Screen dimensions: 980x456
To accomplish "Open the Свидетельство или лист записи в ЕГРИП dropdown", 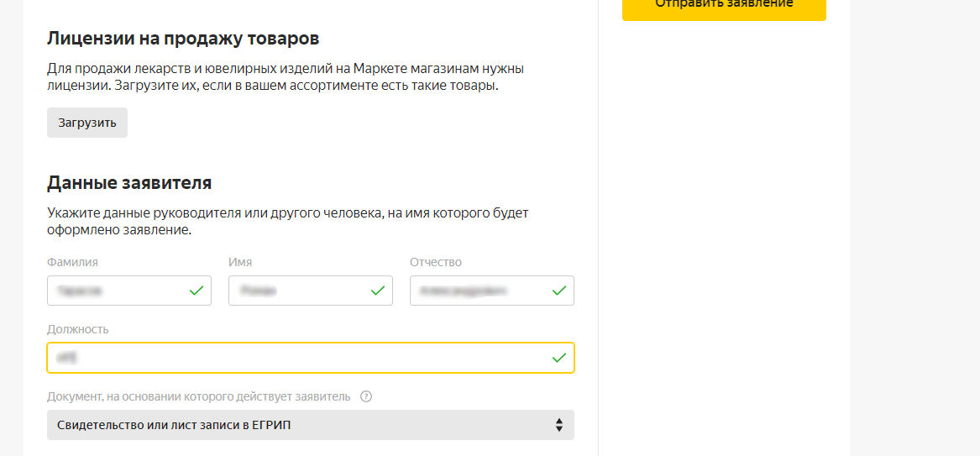I will 302,425.
